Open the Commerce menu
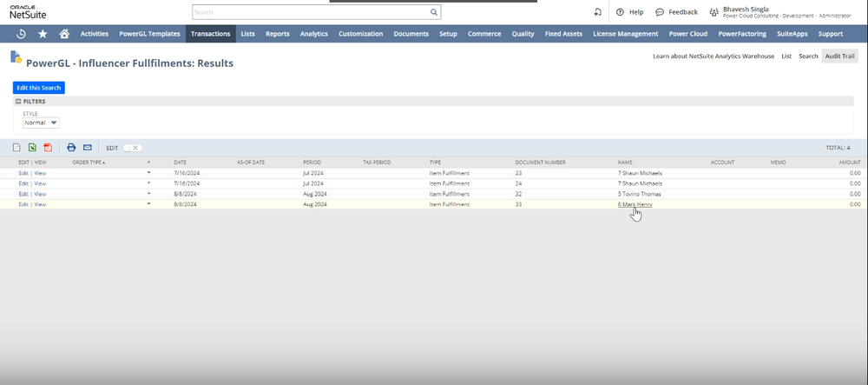This screenshot has width=868, height=385. point(484,34)
